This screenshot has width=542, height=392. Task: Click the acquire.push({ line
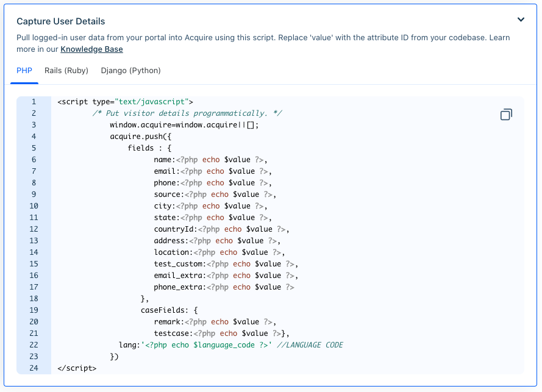tap(140, 136)
